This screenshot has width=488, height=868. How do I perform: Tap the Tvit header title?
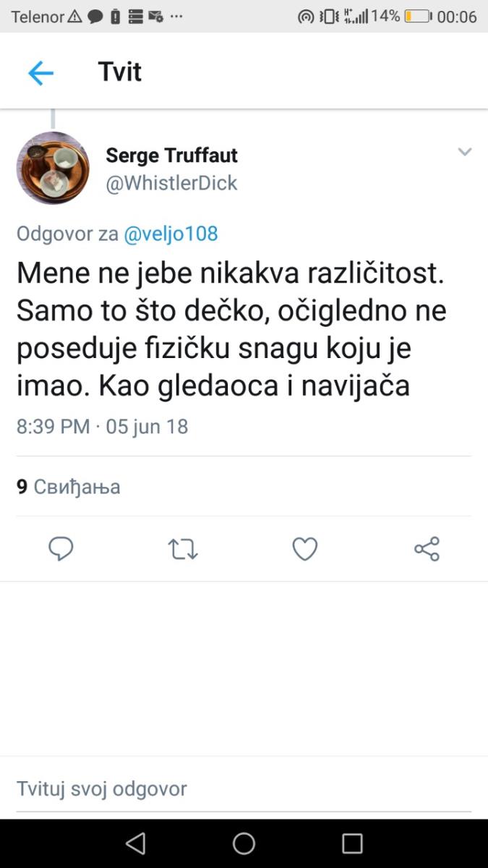coord(119,72)
